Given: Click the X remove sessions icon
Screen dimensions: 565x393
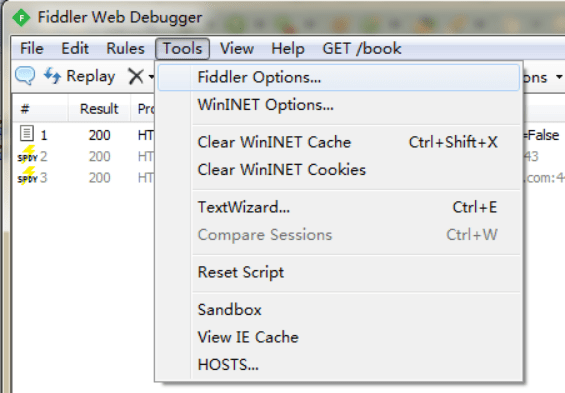Looking at the screenshot, I should pos(136,76).
